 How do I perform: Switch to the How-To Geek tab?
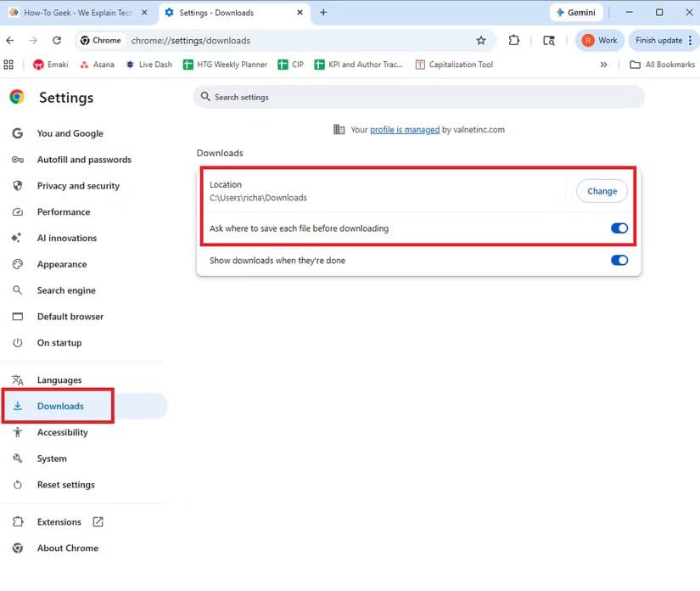[x=76, y=13]
